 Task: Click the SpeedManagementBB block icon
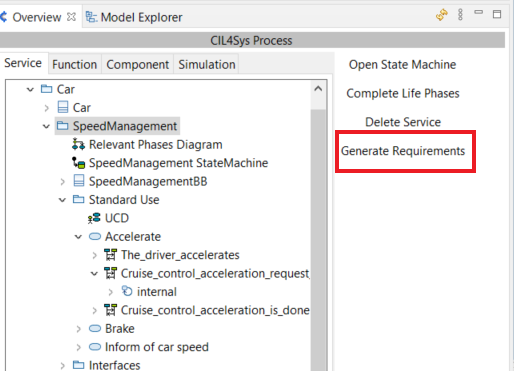[x=79, y=181]
